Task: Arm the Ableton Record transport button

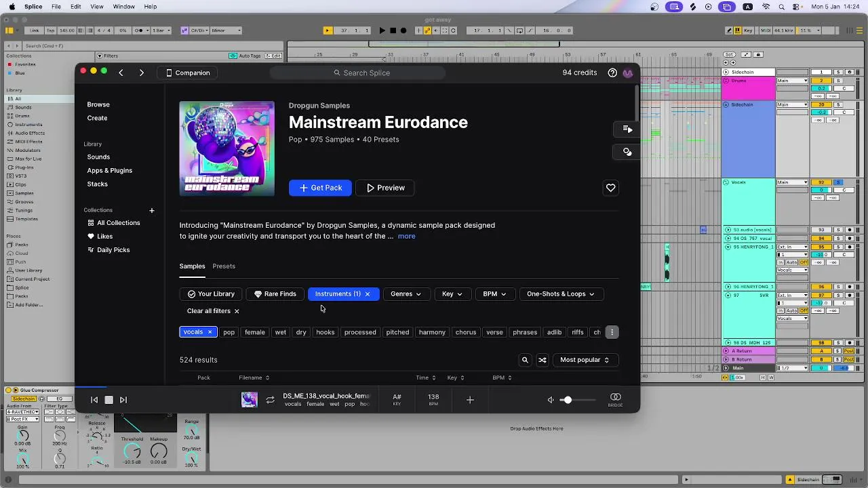Action: 403,30
